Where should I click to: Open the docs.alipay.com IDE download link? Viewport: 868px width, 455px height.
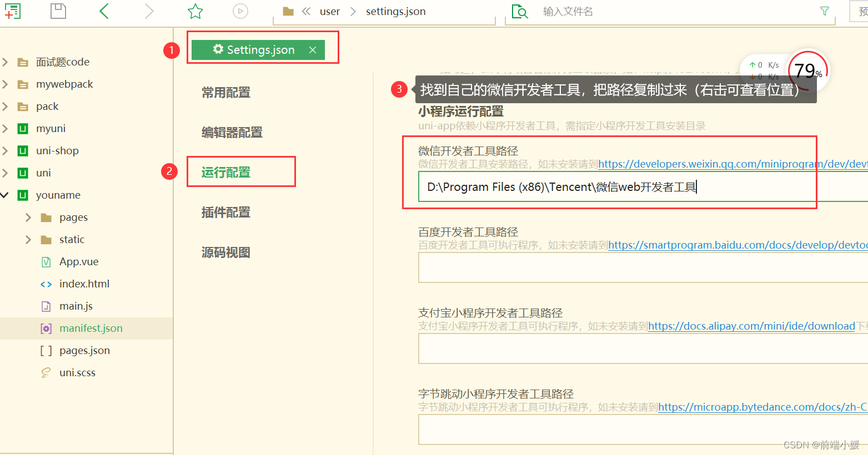[x=751, y=326]
